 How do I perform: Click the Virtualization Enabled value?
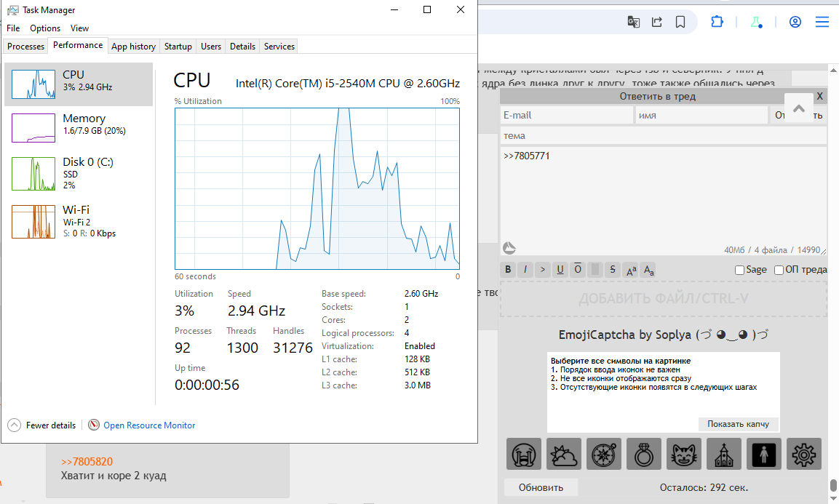(419, 346)
